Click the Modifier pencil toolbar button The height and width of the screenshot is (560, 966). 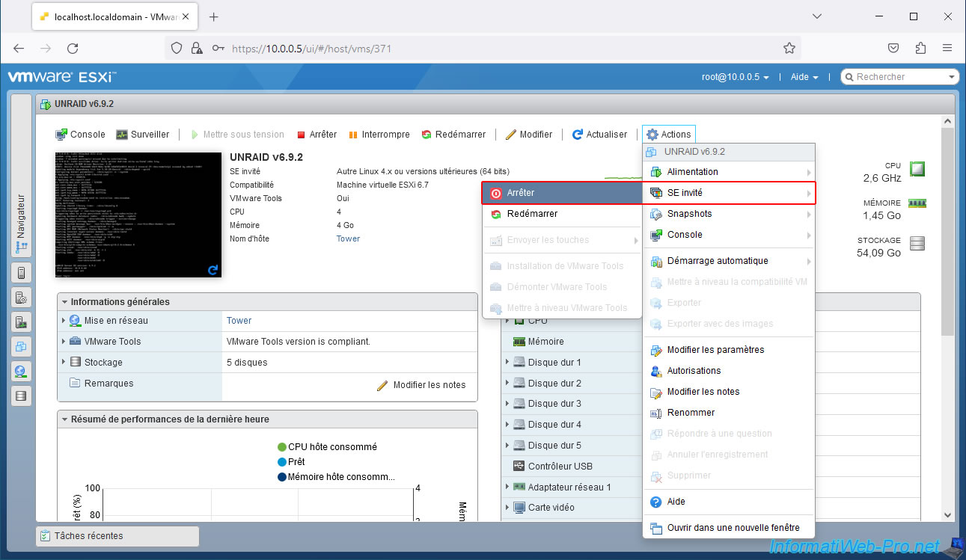(x=528, y=135)
